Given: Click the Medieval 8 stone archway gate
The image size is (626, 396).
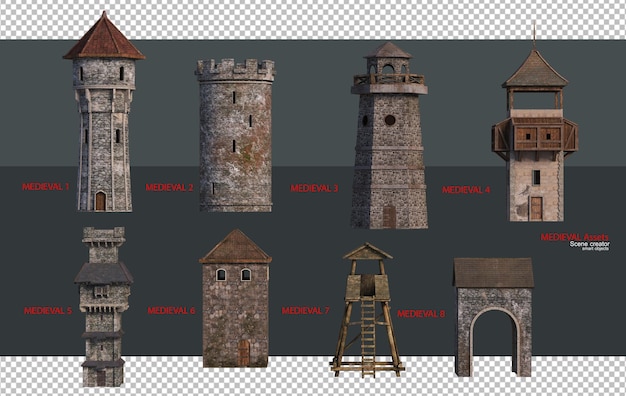Looking at the screenshot, I should point(493,317).
